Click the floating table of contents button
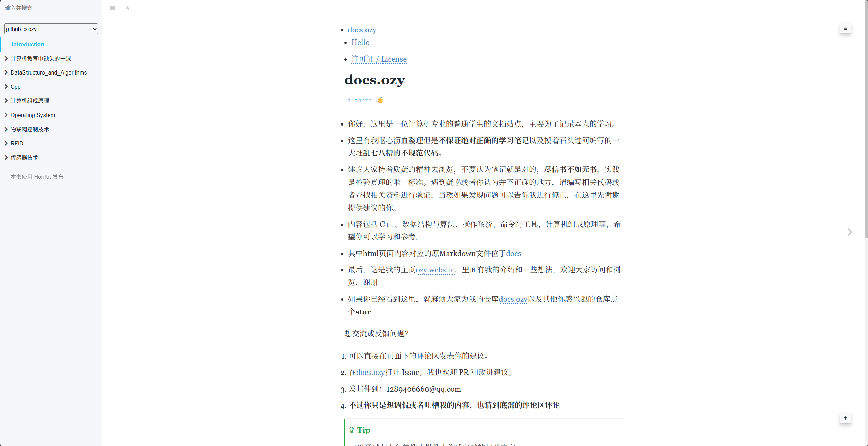This screenshot has height=446, width=868. pyautogui.click(x=845, y=28)
